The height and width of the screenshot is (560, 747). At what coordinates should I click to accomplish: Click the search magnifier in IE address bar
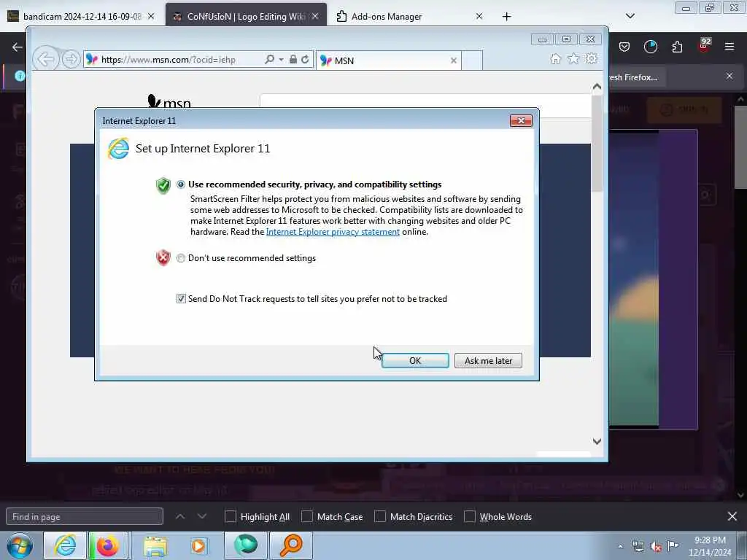[269, 60]
